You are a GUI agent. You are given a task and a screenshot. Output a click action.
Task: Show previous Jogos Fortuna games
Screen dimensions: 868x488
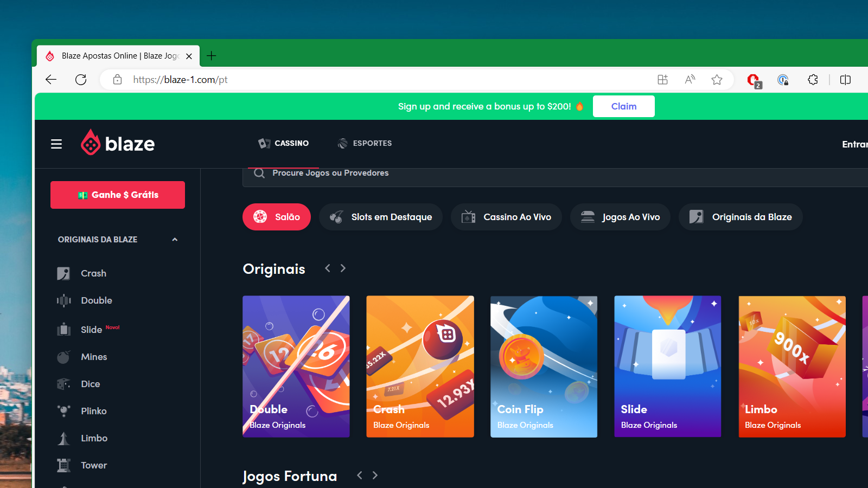point(359,475)
